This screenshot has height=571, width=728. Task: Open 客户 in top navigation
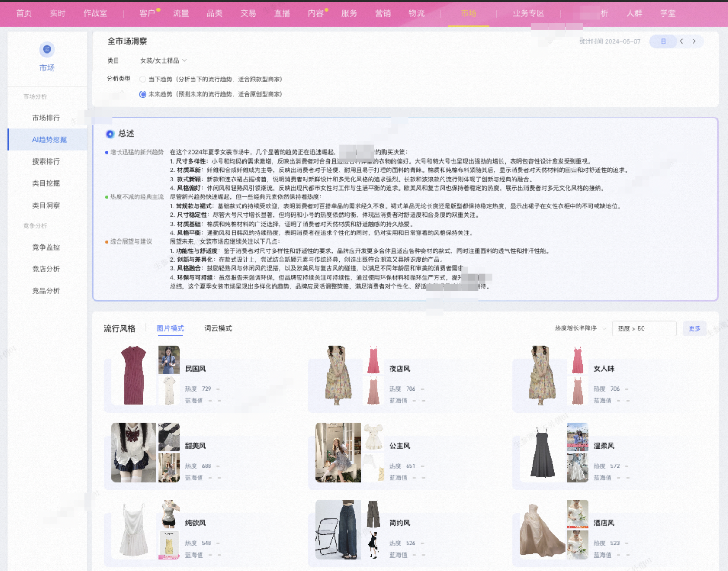pos(147,13)
